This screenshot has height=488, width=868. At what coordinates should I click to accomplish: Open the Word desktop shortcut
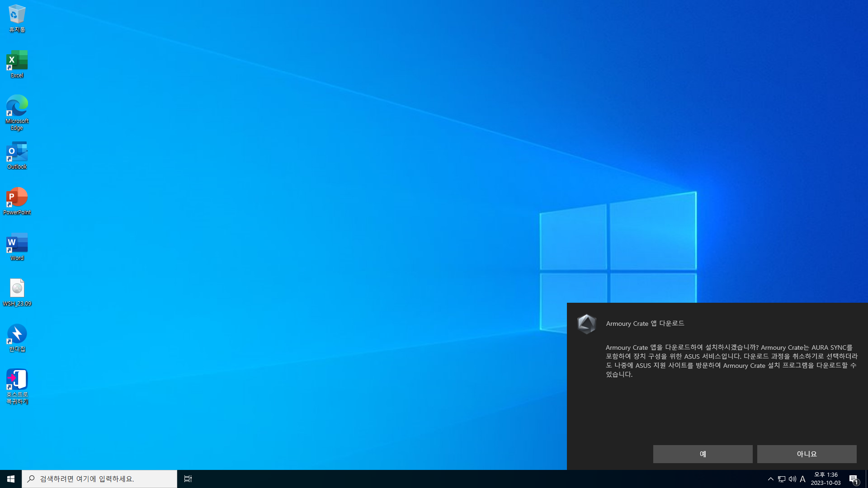pyautogui.click(x=17, y=247)
